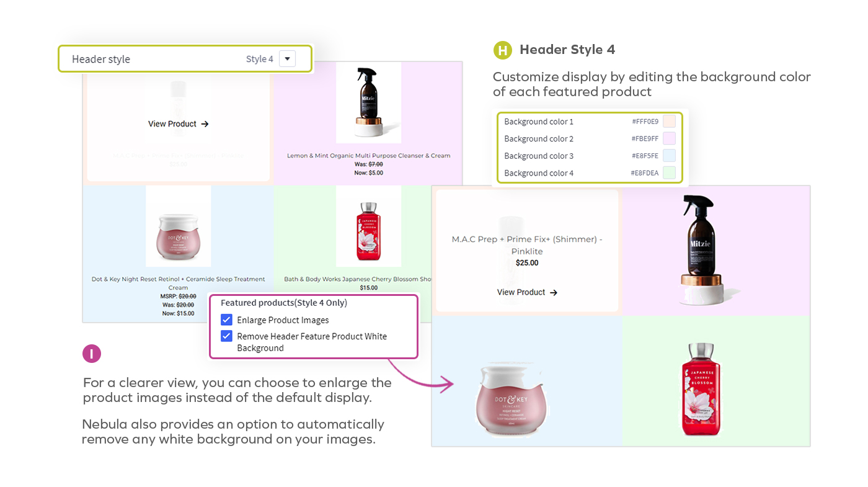
Task: Pick the Background color 4 swatch
Action: coord(669,173)
